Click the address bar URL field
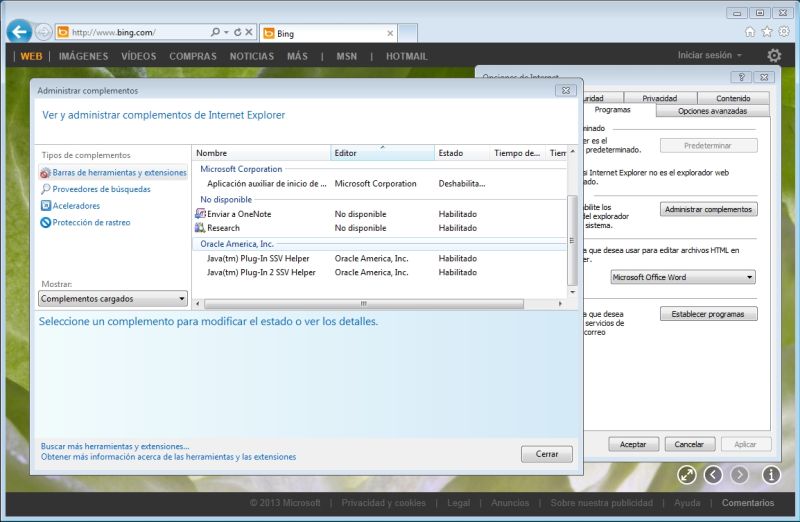 tap(138, 32)
